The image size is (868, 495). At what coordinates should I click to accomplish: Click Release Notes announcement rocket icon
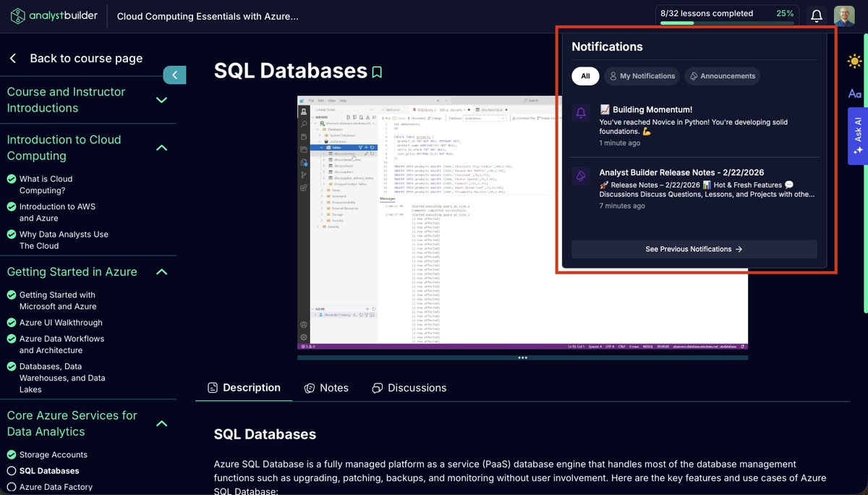580,176
